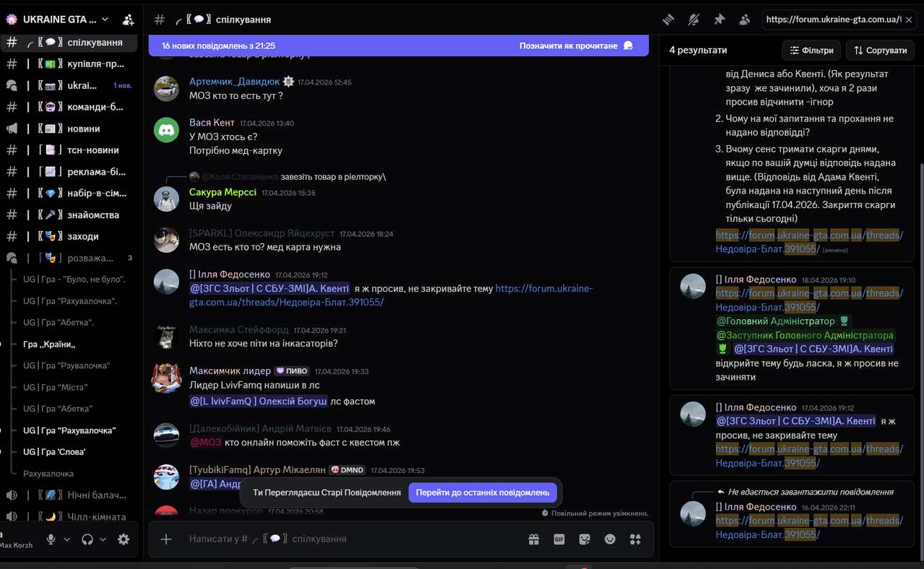The image size is (924, 569).
Task: Open microphone input options arrow
Action: click(67, 539)
